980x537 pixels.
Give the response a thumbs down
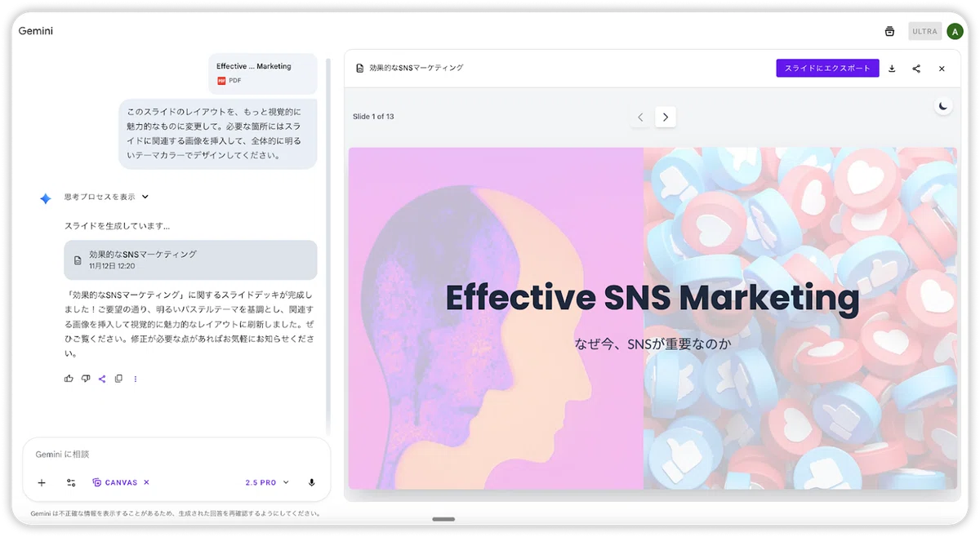click(x=86, y=379)
